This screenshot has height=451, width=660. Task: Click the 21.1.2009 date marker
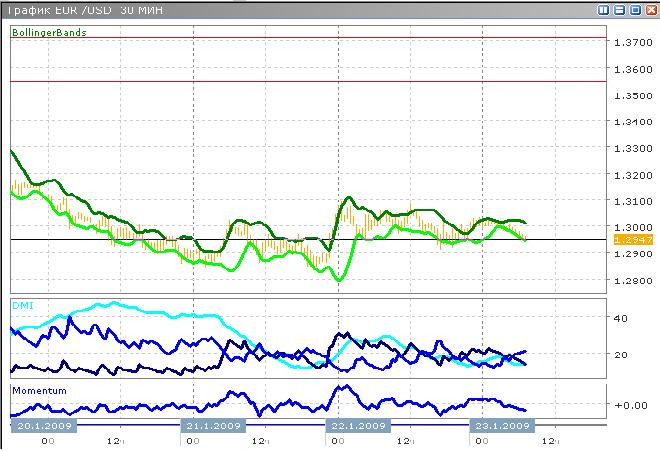pyautogui.click(x=215, y=426)
